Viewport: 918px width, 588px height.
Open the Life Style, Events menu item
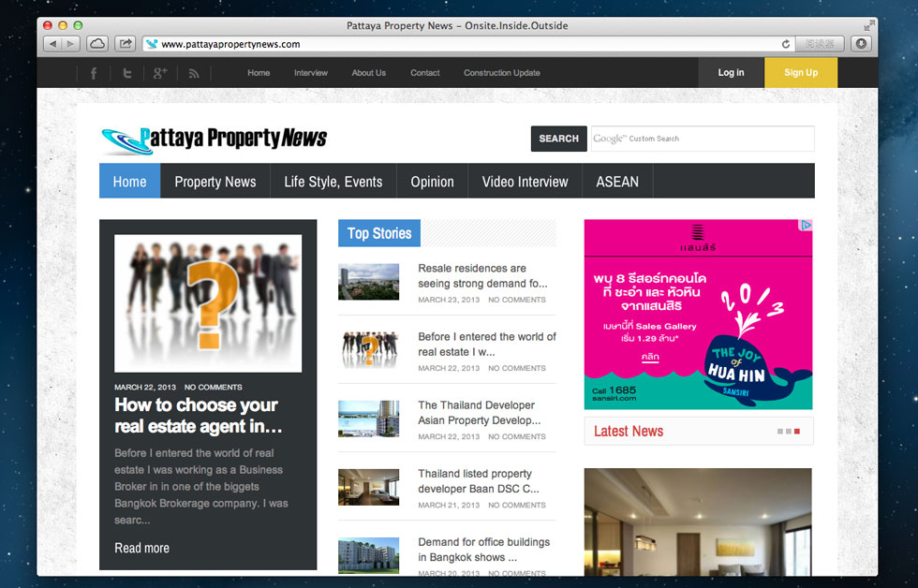(333, 182)
